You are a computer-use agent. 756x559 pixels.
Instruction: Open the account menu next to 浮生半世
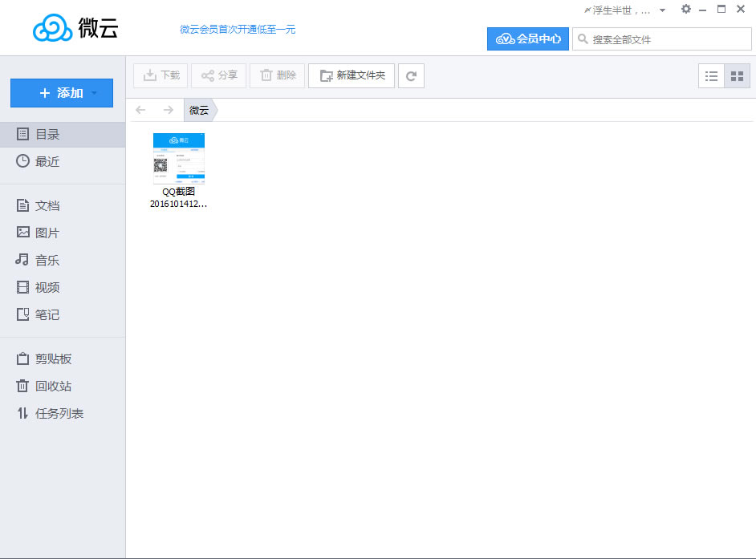662,9
